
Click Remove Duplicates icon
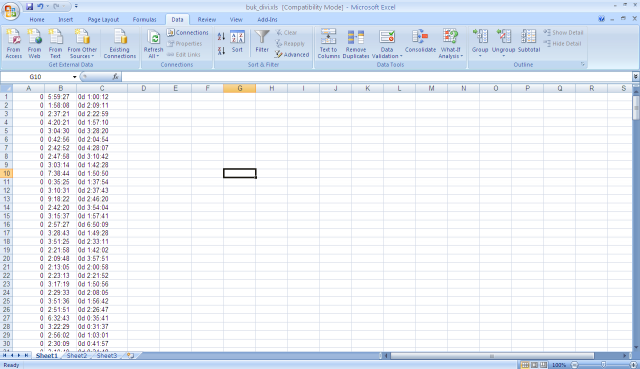(356, 44)
